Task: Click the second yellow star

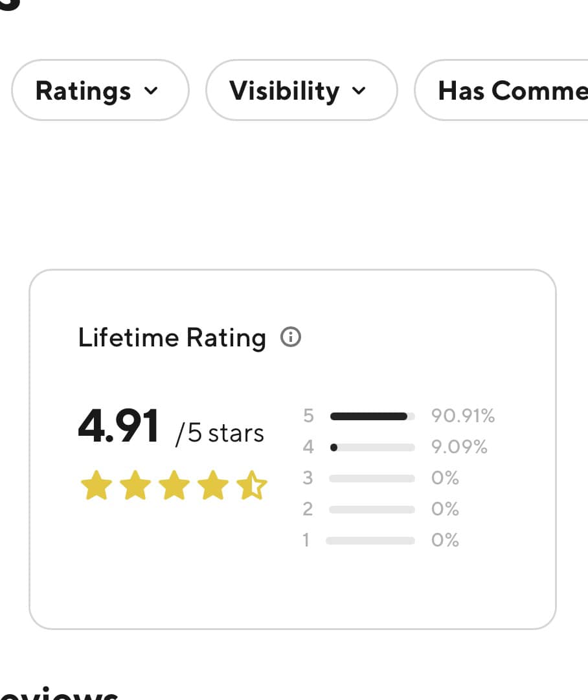Action: click(135, 485)
